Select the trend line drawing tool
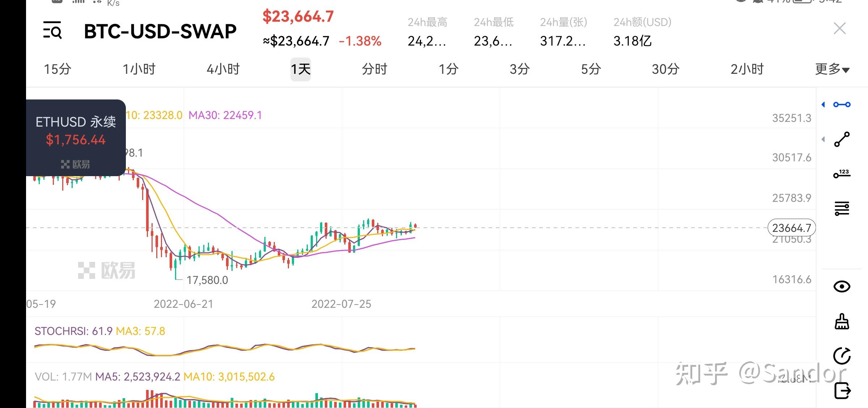The width and height of the screenshot is (868, 408). click(x=842, y=139)
